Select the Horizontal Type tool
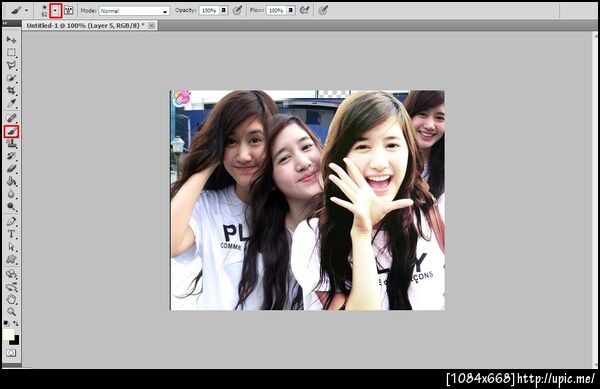 pyautogui.click(x=11, y=234)
